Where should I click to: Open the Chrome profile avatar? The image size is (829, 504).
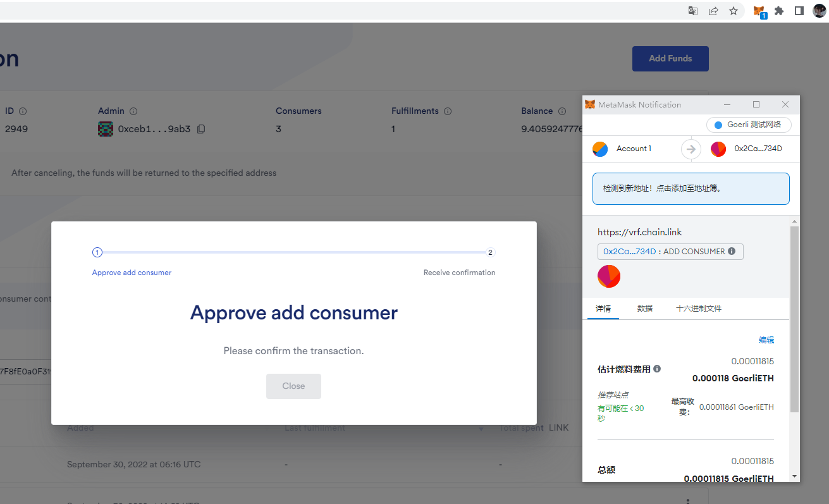(819, 11)
